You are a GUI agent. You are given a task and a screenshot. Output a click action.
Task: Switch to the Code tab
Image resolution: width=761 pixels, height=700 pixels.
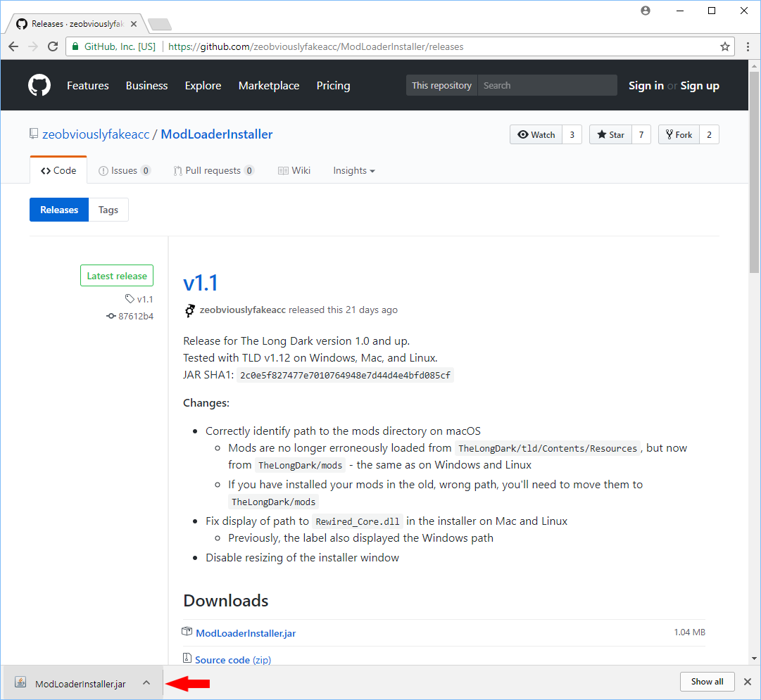pyautogui.click(x=58, y=170)
